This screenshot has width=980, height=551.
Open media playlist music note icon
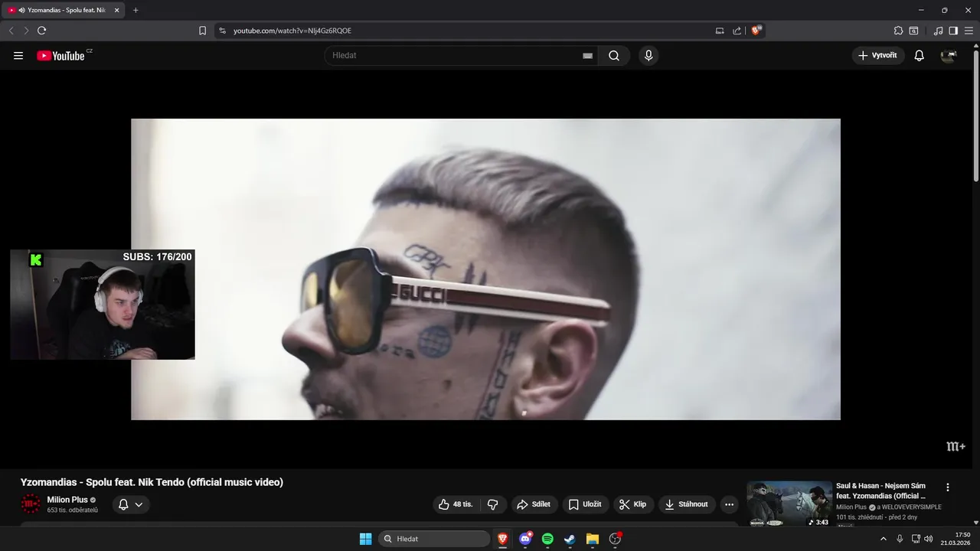[938, 31]
